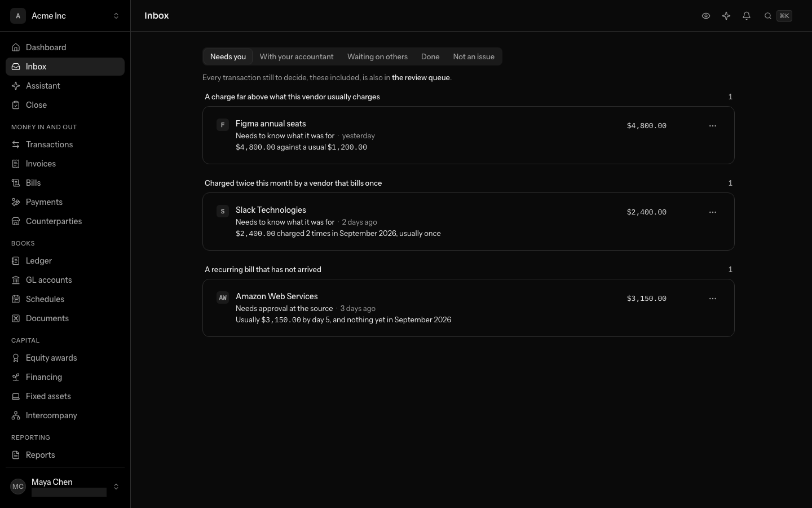Switch to With your accountant tab
812x508 pixels.
(x=297, y=56)
